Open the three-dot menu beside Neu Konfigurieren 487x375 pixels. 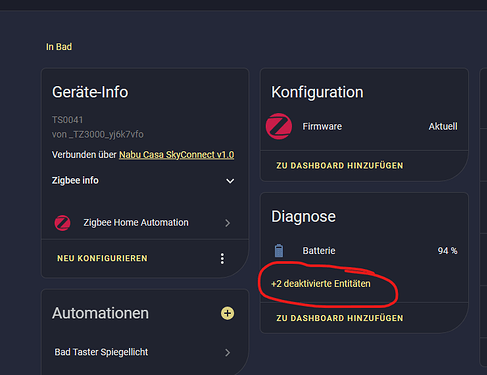(x=222, y=258)
